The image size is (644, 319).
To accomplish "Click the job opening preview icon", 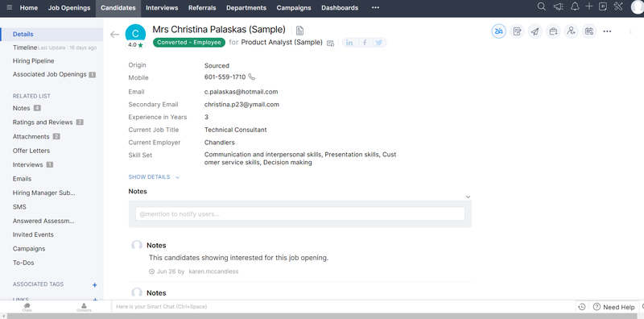I will point(330,43).
